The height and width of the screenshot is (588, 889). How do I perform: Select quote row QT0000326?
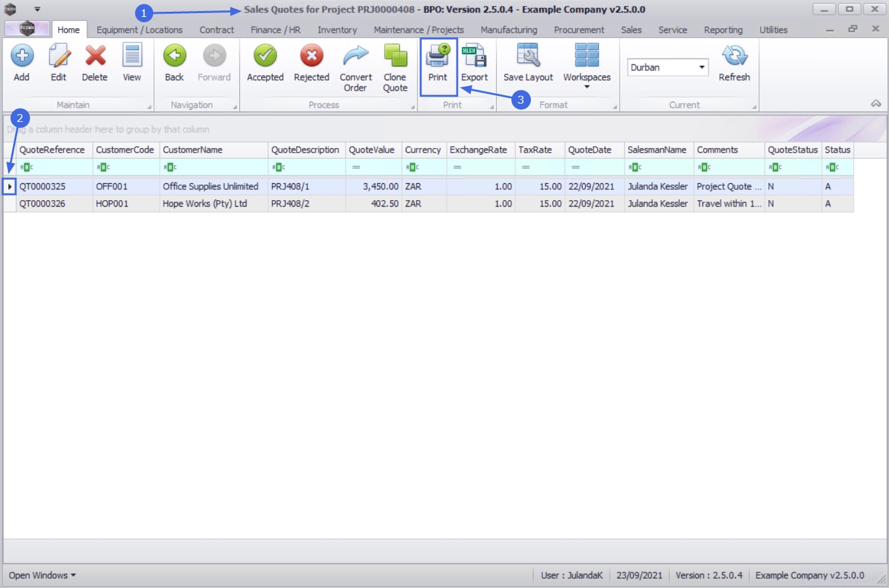(429, 204)
